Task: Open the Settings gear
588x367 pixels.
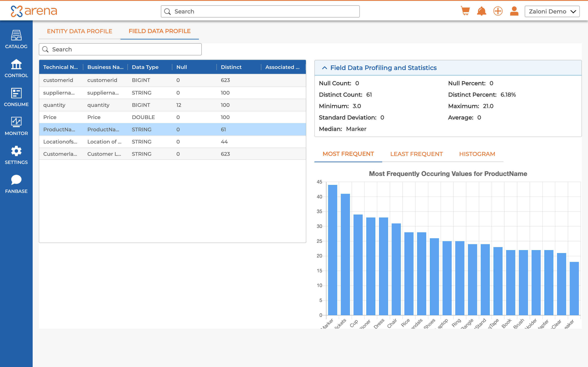Action: [16, 155]
